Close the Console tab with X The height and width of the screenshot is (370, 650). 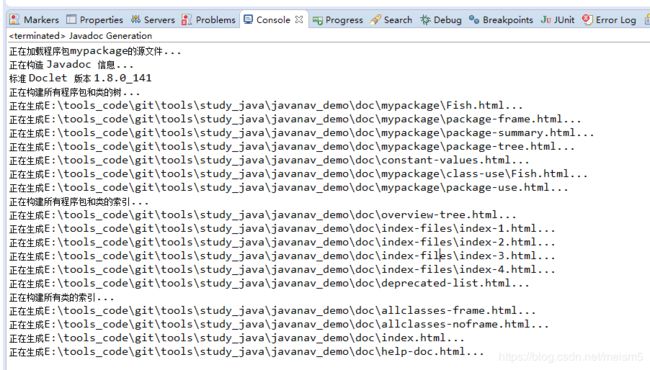coord(299,19)
